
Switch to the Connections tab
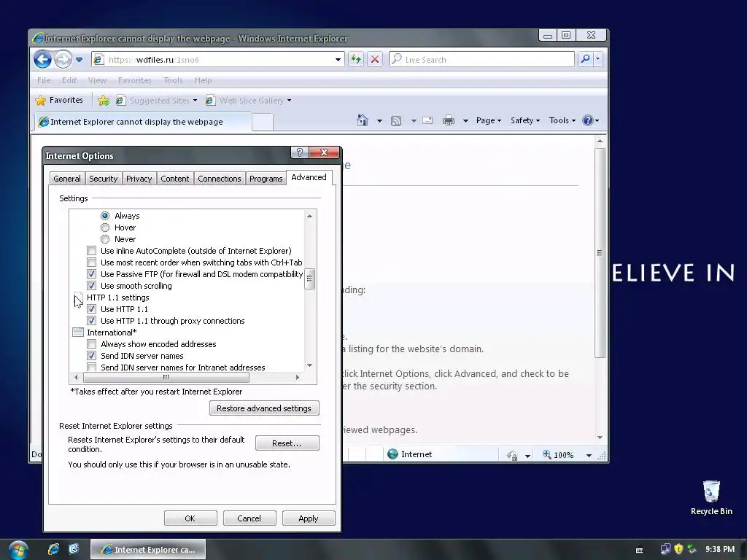pyautogui.click(x=220, y=179)
